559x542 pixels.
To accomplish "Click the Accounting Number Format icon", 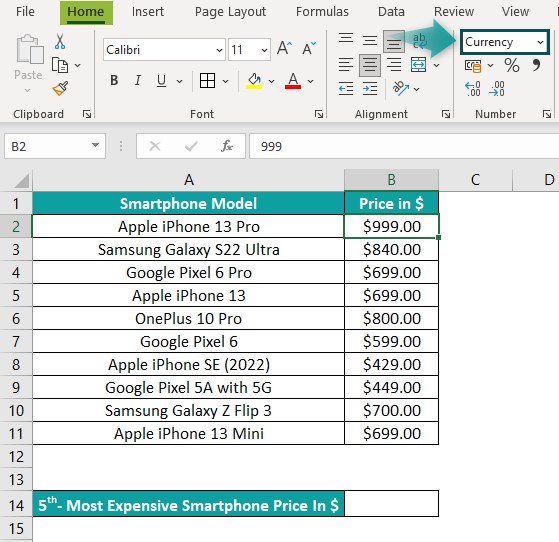I will [473, 66].
